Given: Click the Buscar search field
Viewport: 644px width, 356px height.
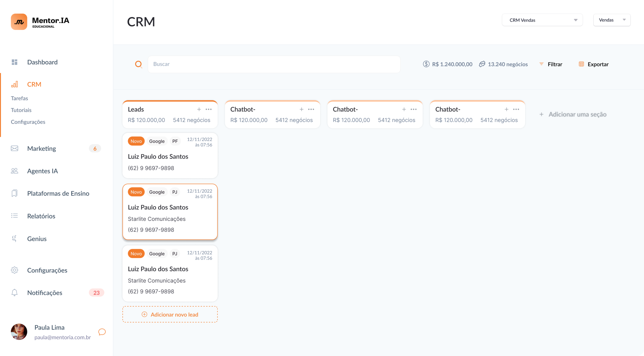Looking at the screenshot, I should click(x=274, y=64).
